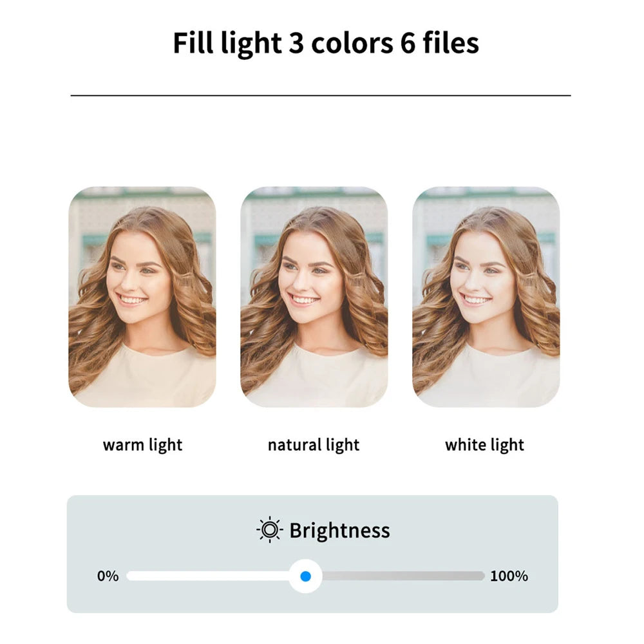The height and width of the screenshot is (644, 644).
Task: Click the "Brightness" text label
Action: pyautogui.click(x=339, y=531)
